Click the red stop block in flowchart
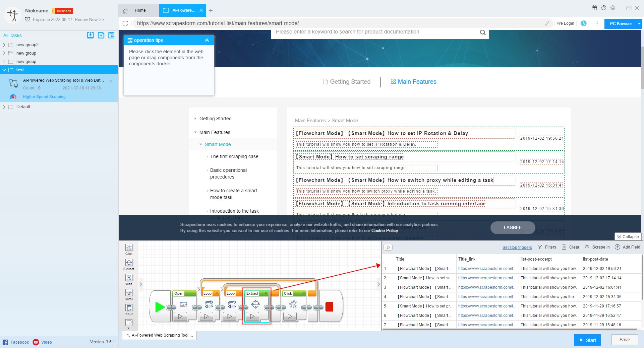The width and height of the screenshot is (644, 348). tap(329, 307)
